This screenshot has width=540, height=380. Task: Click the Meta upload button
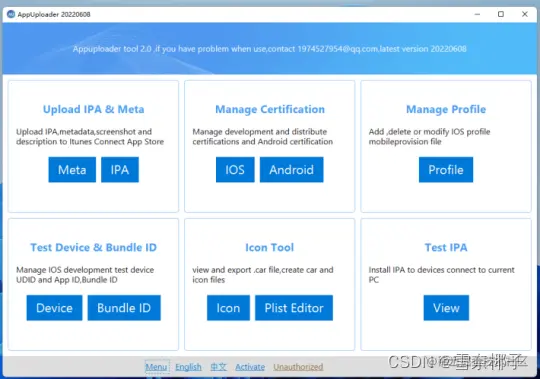[x=72, y=170]
